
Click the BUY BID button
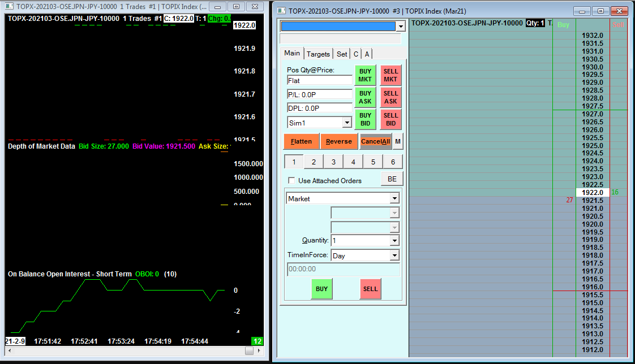click(x=365, y=119)
